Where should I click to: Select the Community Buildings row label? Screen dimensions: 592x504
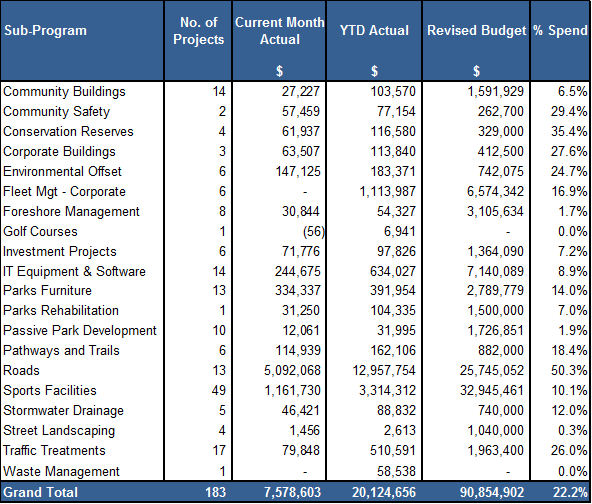click(x=64, y=91)
